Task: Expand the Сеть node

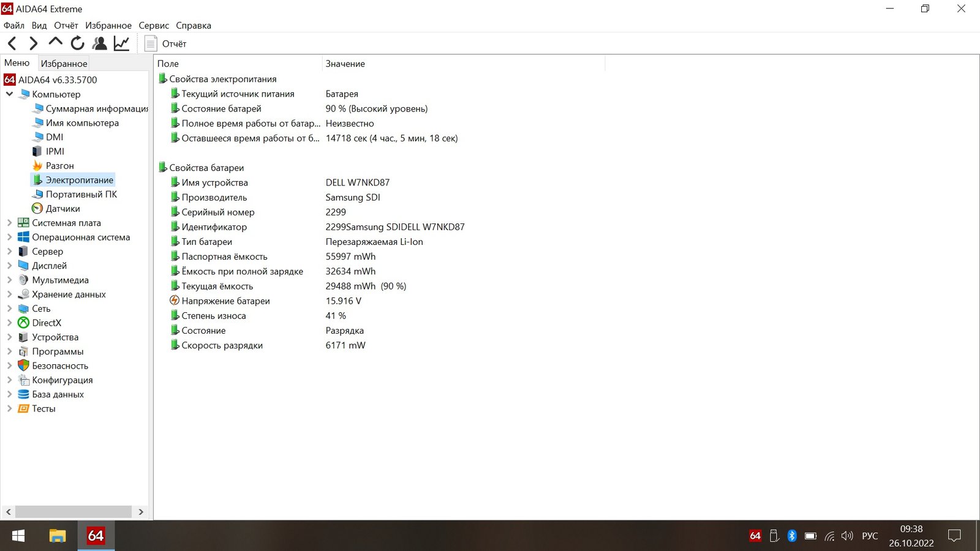Action: coord(9,309)
